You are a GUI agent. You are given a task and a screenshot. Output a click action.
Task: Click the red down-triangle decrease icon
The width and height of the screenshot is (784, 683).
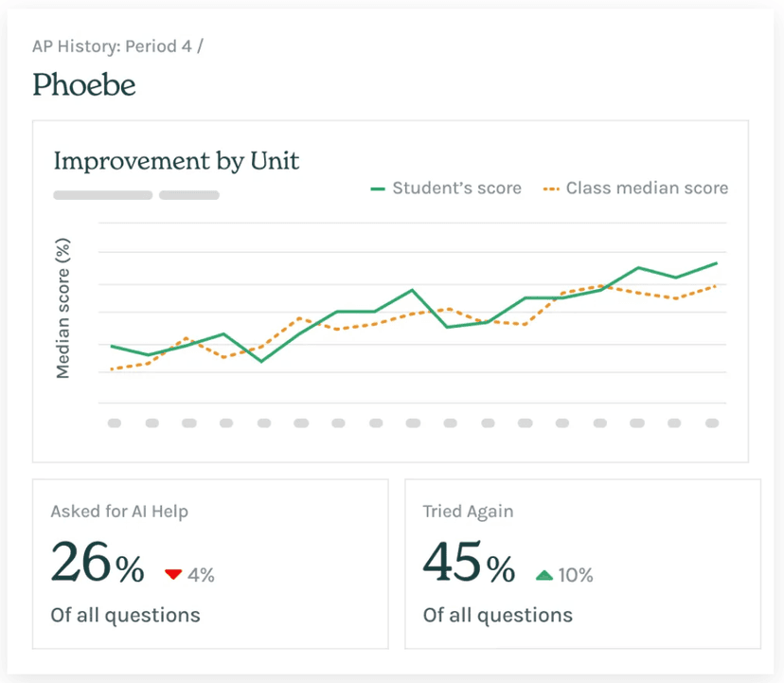pyautogui.click(x=172, y=574)
